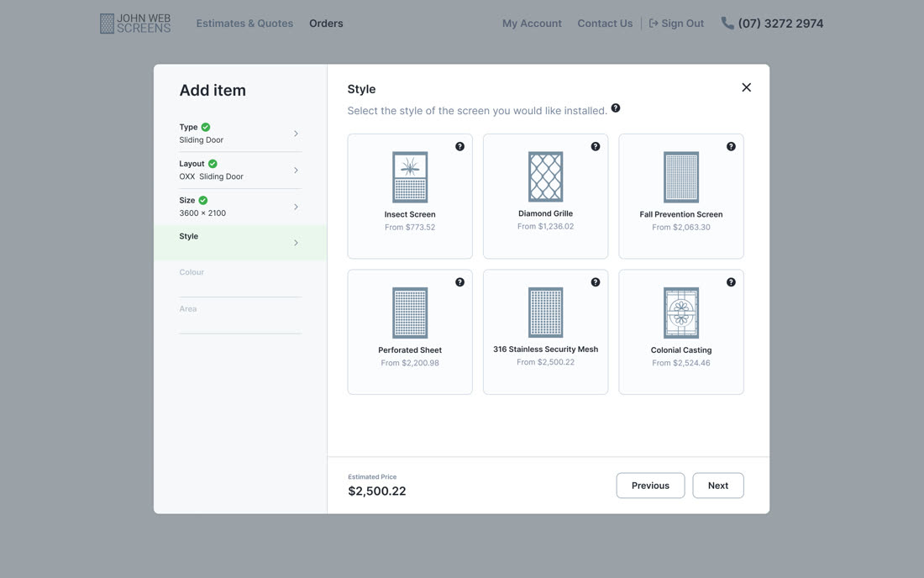Click the phone handset icon
Screen dimensions: 924x578
click(727, 23)
